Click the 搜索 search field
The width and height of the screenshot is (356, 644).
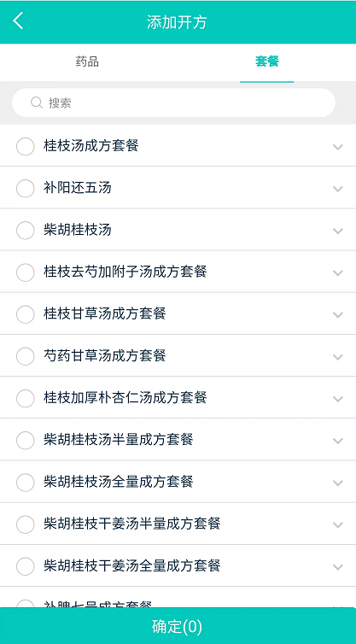[173, 102]
